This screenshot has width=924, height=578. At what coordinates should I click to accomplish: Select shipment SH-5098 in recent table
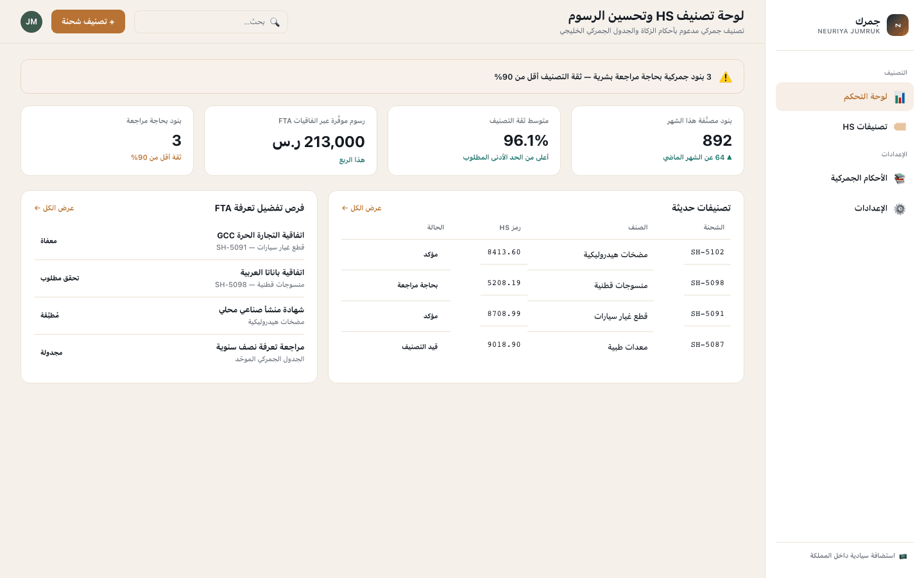pos(707,283)
